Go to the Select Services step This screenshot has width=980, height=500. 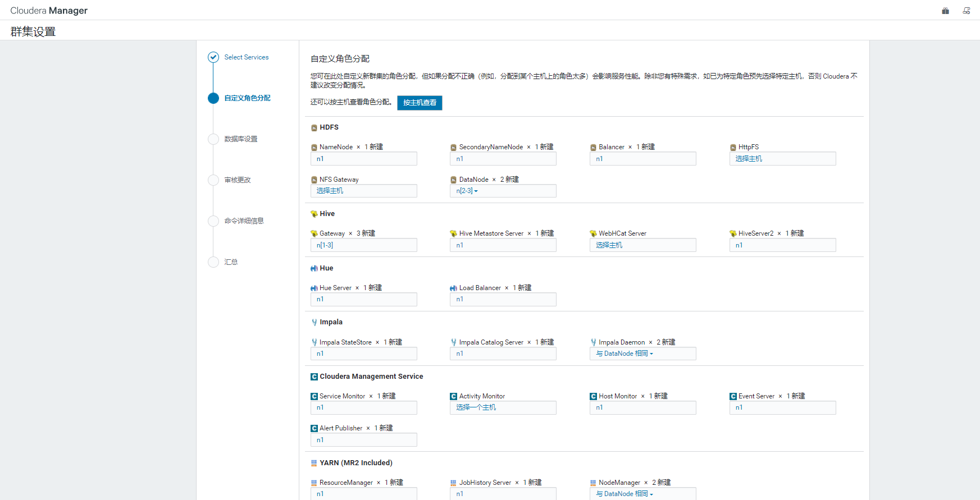(246, 57)
